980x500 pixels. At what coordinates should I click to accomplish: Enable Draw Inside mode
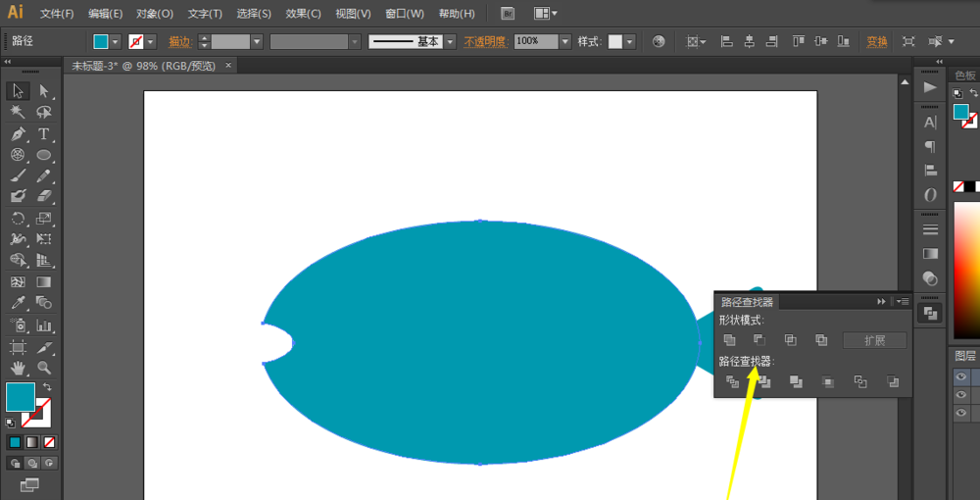[49, 463]
